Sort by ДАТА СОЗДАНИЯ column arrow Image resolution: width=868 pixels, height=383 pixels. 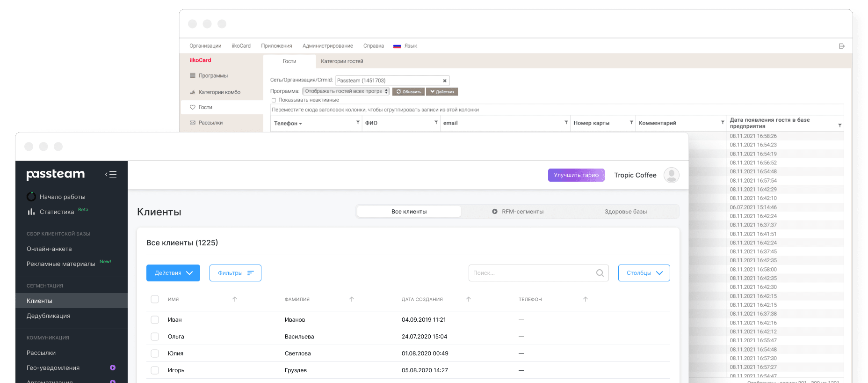tap(469, 299)
